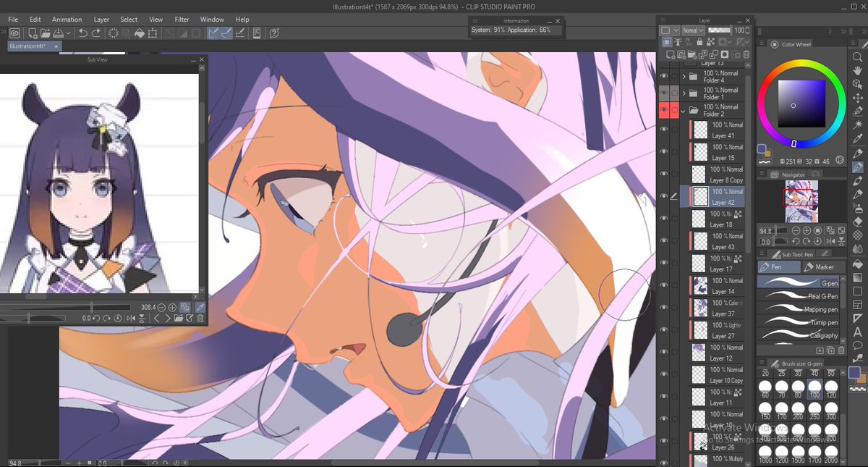Show the next image in Sub View
Viewport: 868px width, 467px height.
click(x=169, y=319)
